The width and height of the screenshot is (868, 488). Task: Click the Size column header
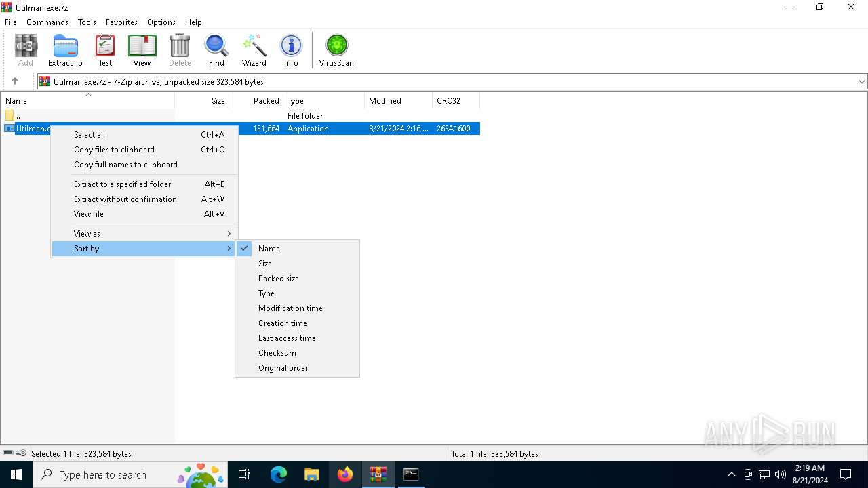(x=202, y=101)
